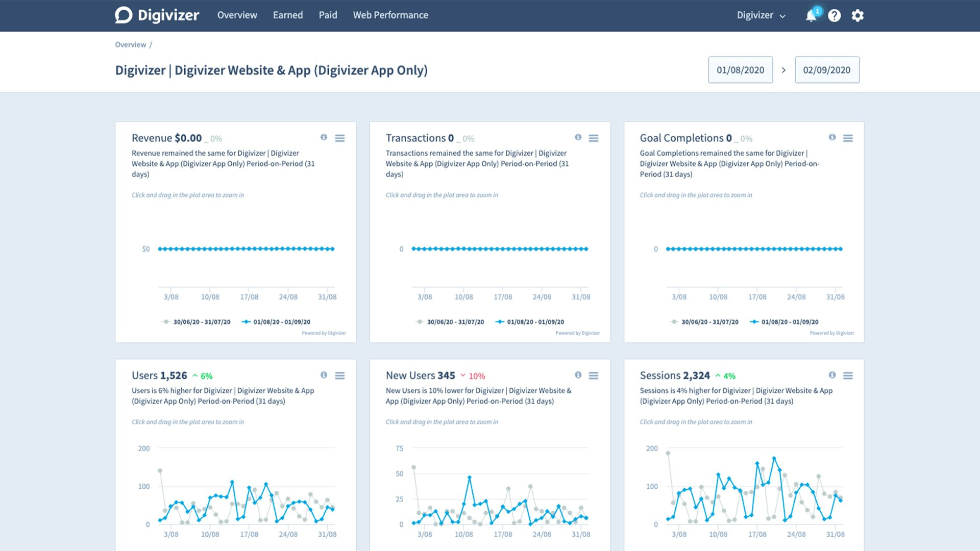
Task: Click the Goal Completions info icon
Action: [x=832, y=137]
